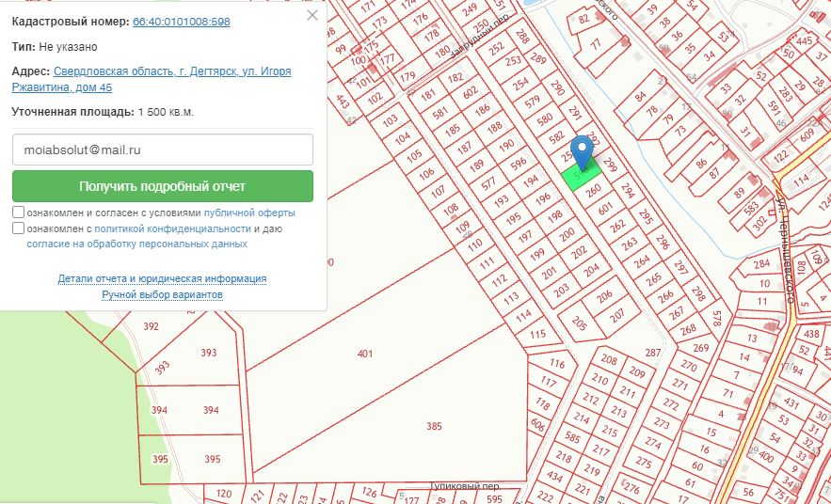Select parcel 578 on the map
The width and height of the screenshot is (831, 504).
tap(717, 319)
